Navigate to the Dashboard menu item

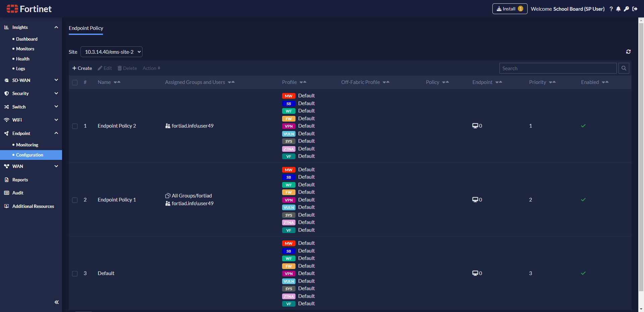[x=26, y=39]
